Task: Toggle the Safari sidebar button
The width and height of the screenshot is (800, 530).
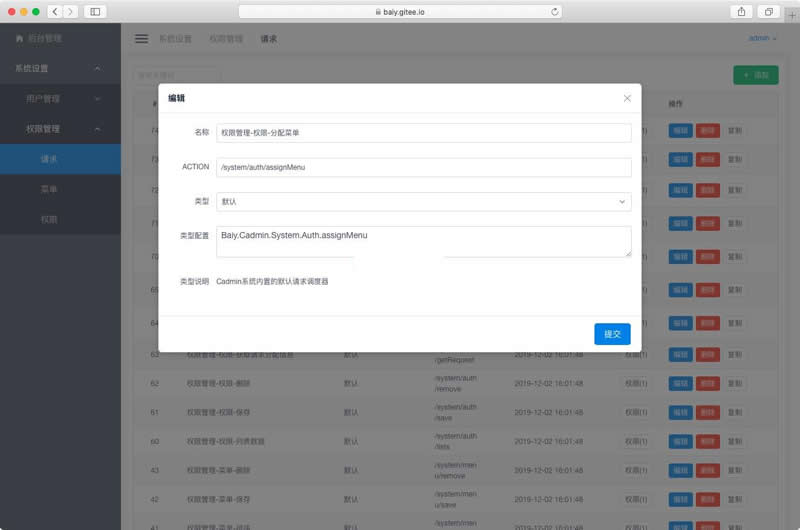Action: pos(96,11)
